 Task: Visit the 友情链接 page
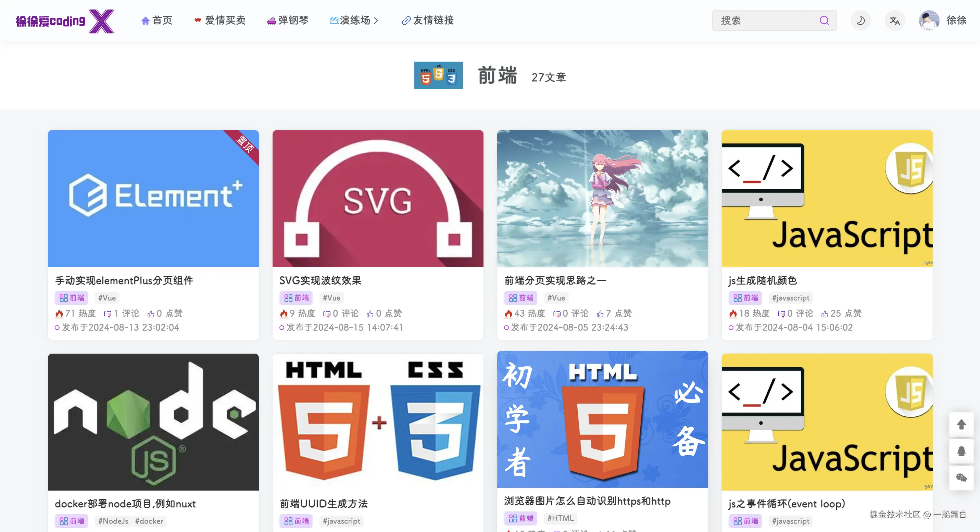tap(428, 21)
